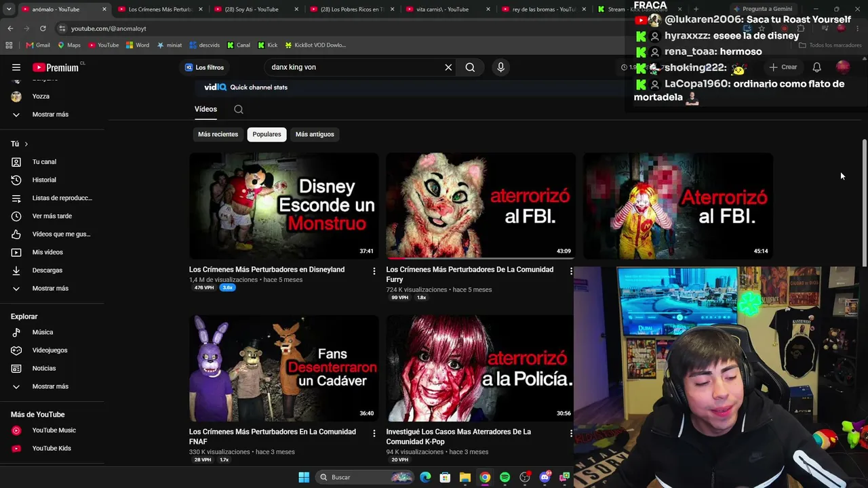The width and height of the screenshot is (868, 488).
Task: Run the search with magnifier button
Action: pyautogui.click(x=470, y=67)
